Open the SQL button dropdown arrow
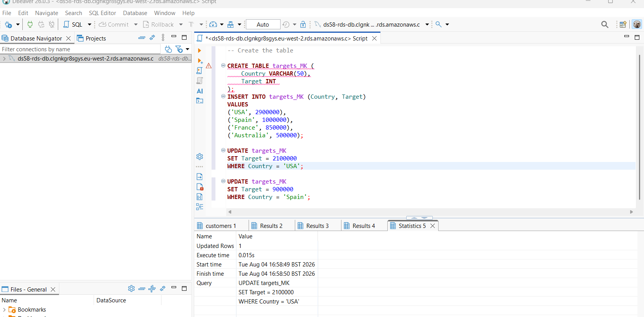Screen dimensions: 644x317 tap(89, 24)
